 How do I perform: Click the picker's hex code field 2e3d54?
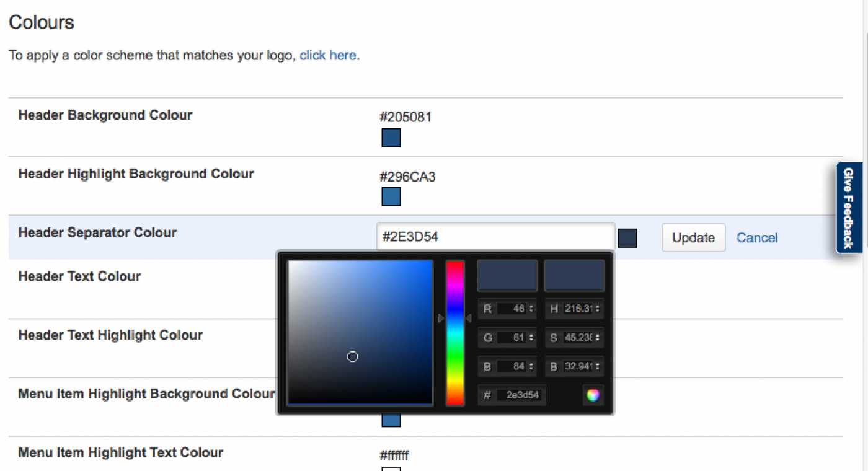coord(521,395)
